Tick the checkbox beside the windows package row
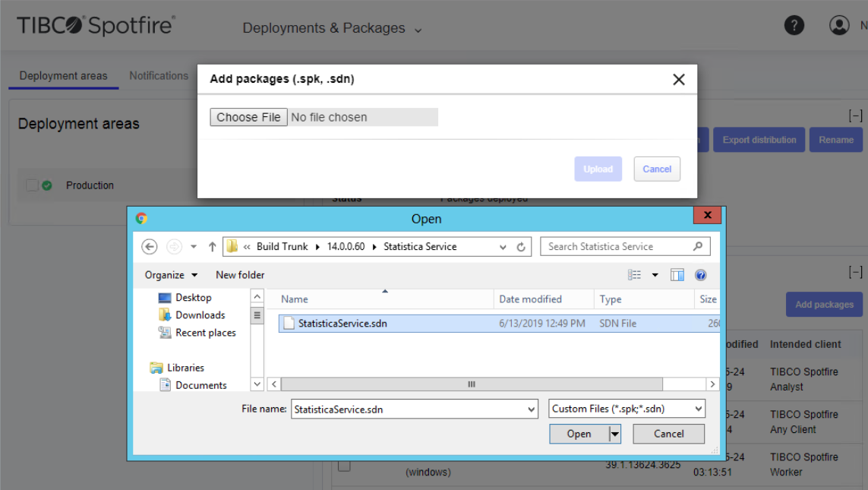Screen dimensions: 868x490 [344, 465]
